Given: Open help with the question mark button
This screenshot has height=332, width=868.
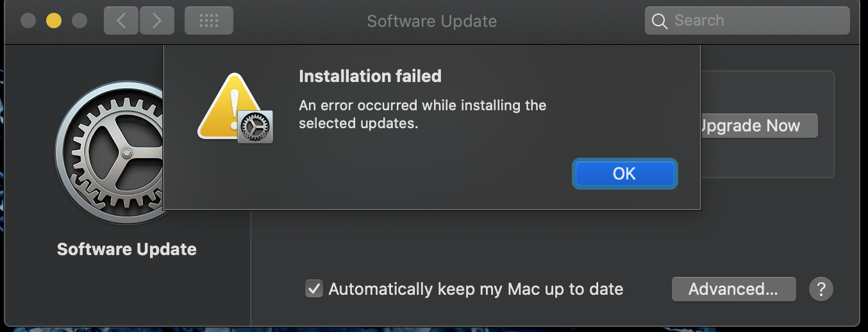Looking at the screenshot, I should [821, 289].
